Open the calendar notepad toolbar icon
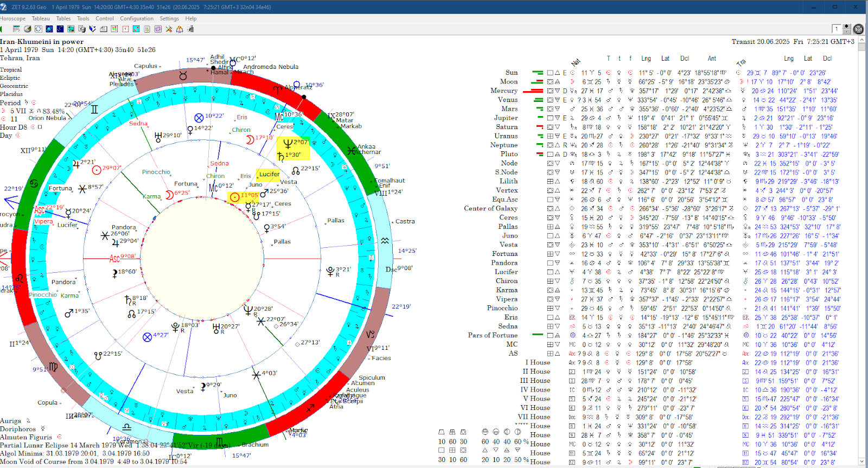 [146, 29]
